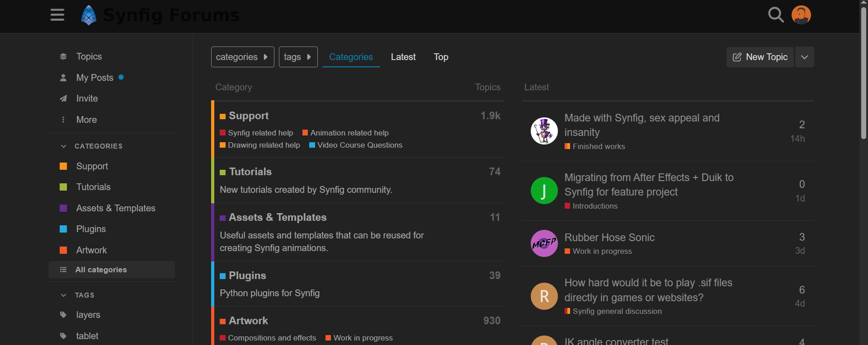
Task: Collapse the TAGS sidebar section
Action: 63,295
